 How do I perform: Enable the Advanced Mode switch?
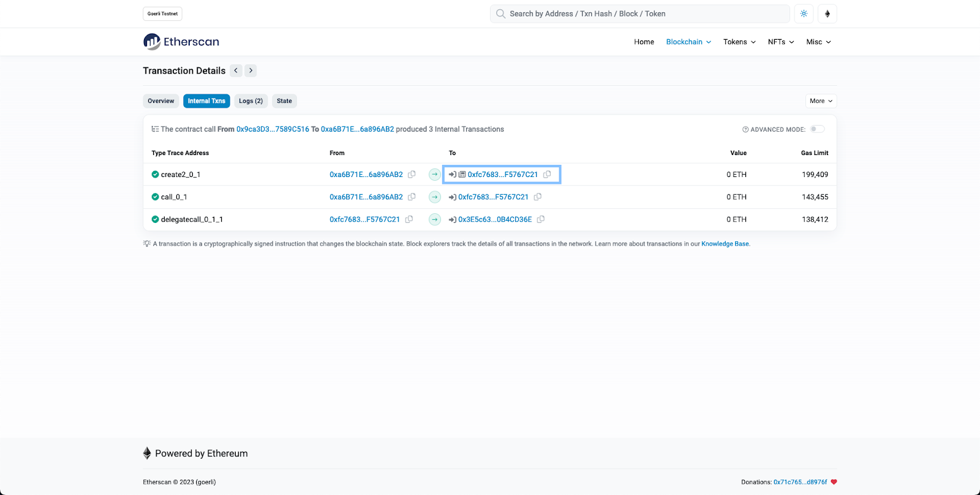[818, 129]
